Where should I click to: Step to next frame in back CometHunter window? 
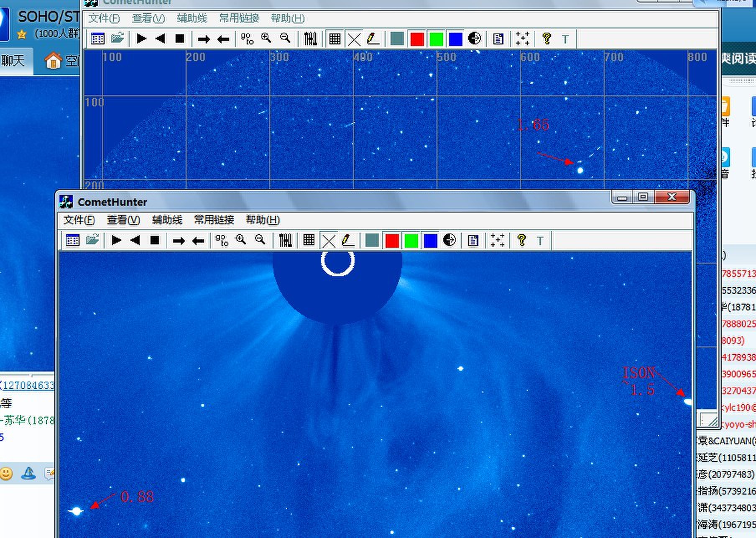204,39
